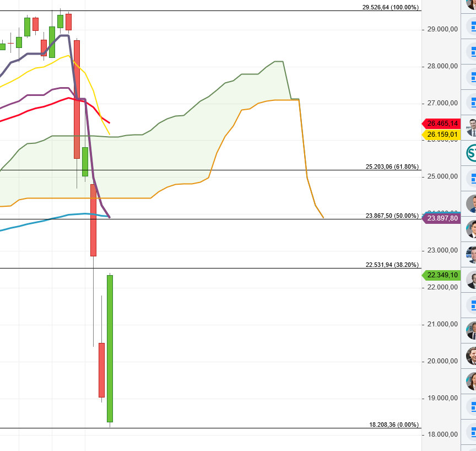Screen dimensions: 476x451
Task: Click the 29.526,64 (100.00%) Fibonacci label
Action: tap(391, 7)
